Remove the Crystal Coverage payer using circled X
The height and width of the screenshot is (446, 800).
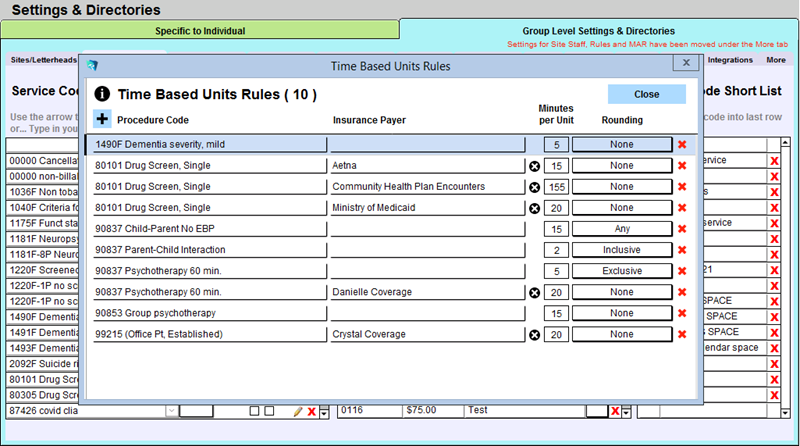pyautogui.click(x=534, y=334)
